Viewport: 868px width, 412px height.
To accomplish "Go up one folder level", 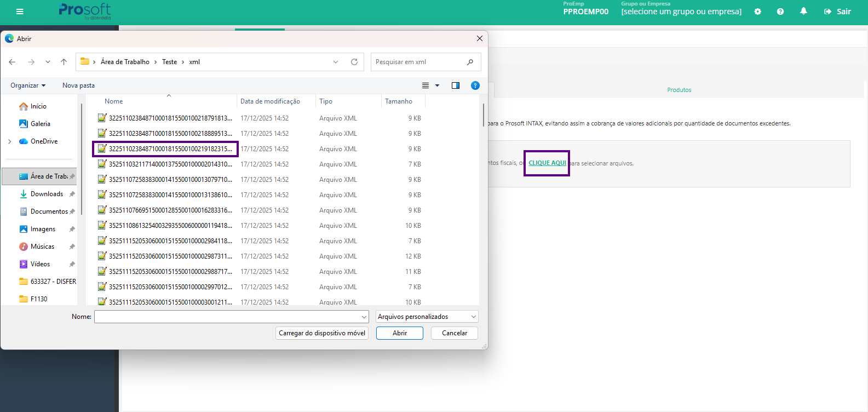I will click(64, 62).
